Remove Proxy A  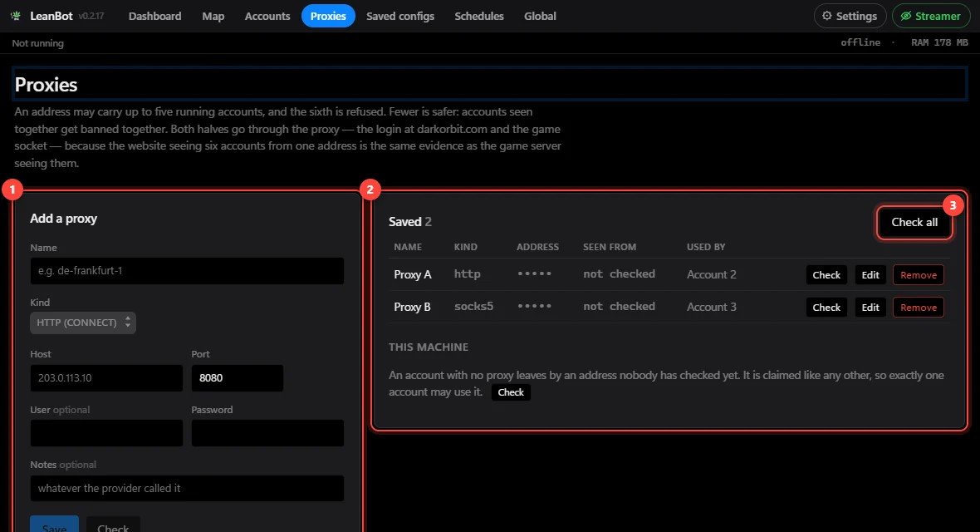918,275
